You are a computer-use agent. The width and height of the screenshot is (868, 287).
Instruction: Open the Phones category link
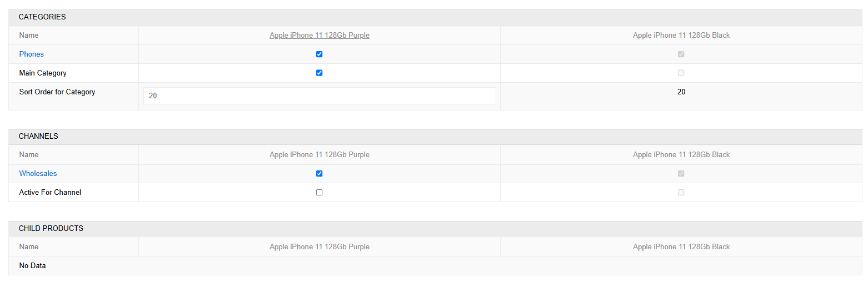[x=32, y=54]
